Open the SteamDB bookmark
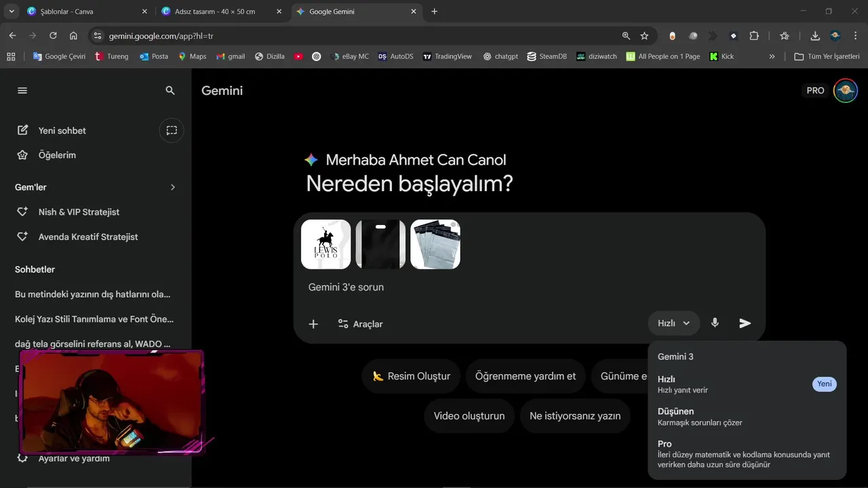868x488 pixels. (547, 56)
